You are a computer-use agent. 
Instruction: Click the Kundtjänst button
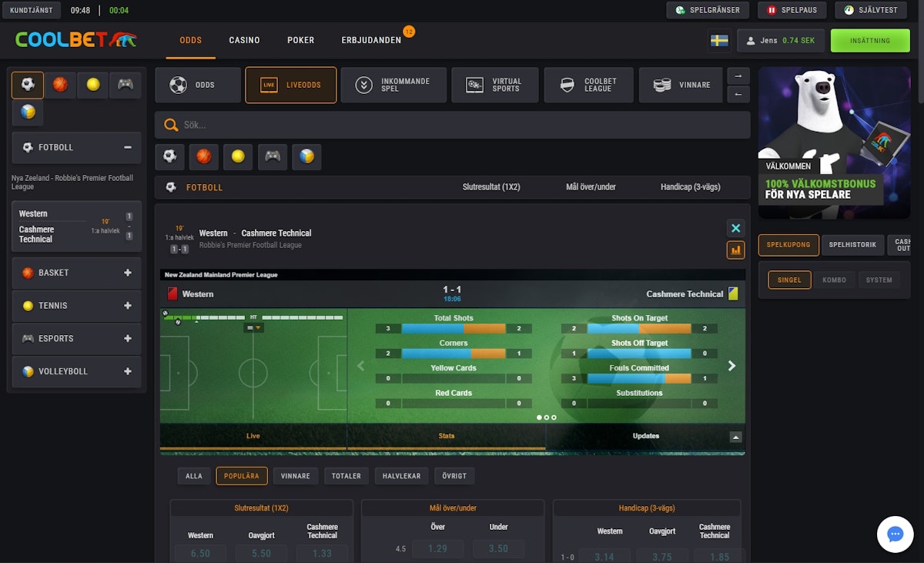(x=31, y=10)
